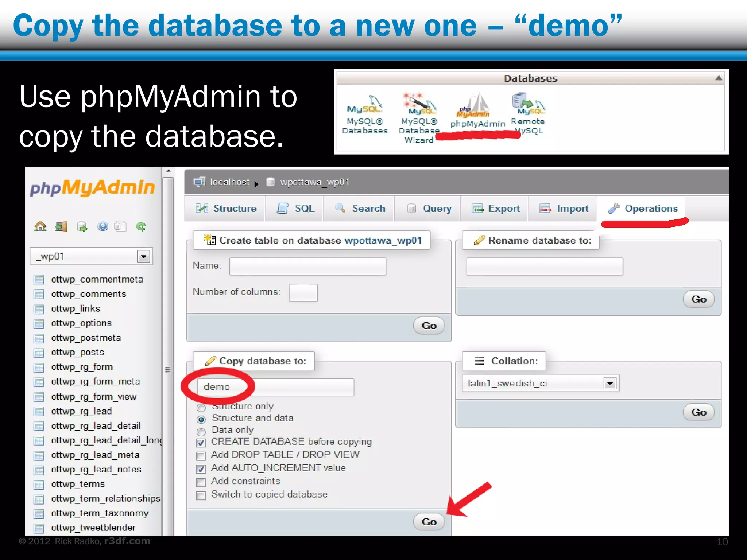Viewport: 747px width, 560px height.
Task: Click table icon beside ottwp_rg_lead
Action: (39, 412)
